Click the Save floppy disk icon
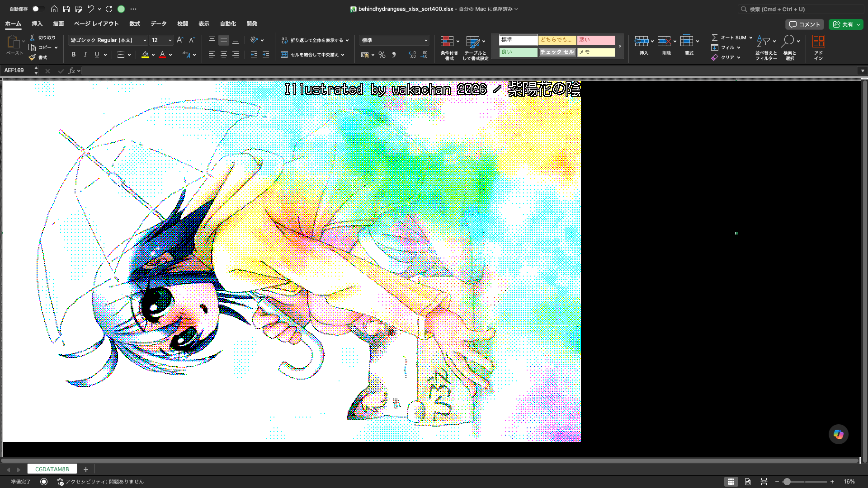 pyautogui.click(x=66, y=9)
